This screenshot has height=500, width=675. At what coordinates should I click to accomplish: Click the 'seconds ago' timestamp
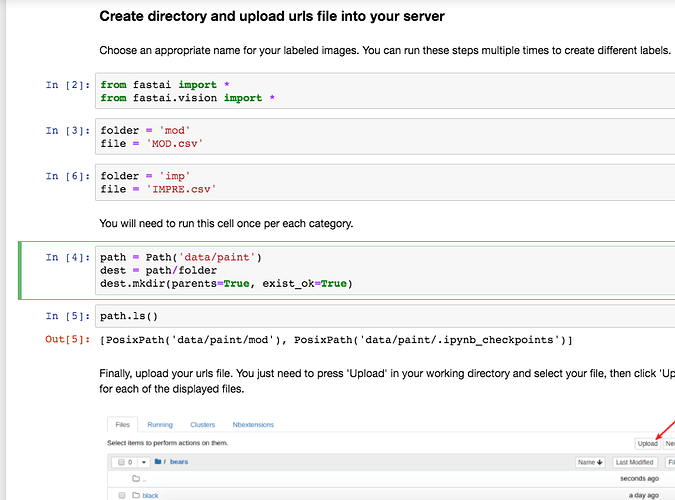pos(639,478)
